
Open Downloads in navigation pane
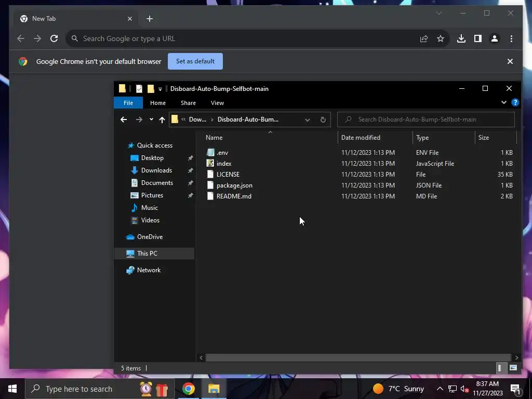tap(156, 170)
